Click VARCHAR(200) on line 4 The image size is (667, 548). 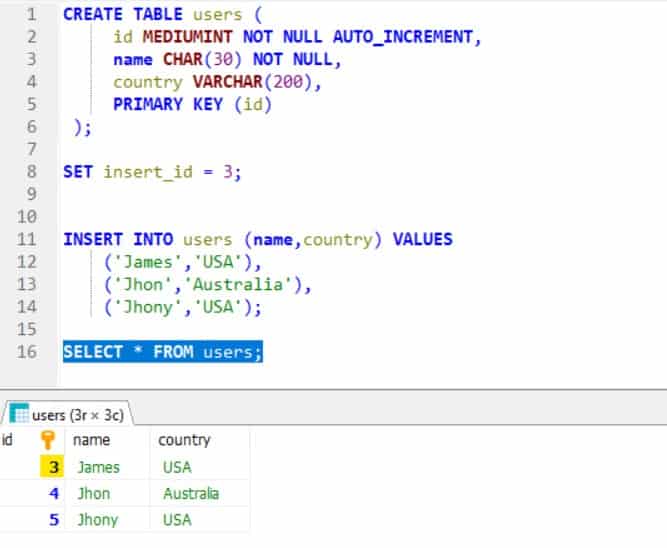[253, 82]
